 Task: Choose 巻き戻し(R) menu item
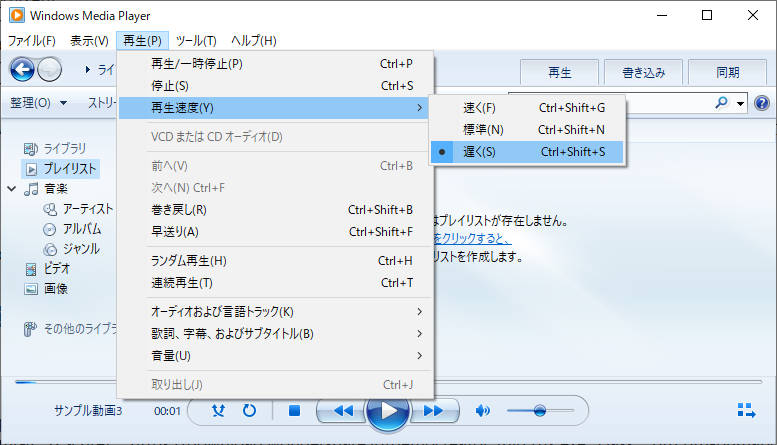276,210
